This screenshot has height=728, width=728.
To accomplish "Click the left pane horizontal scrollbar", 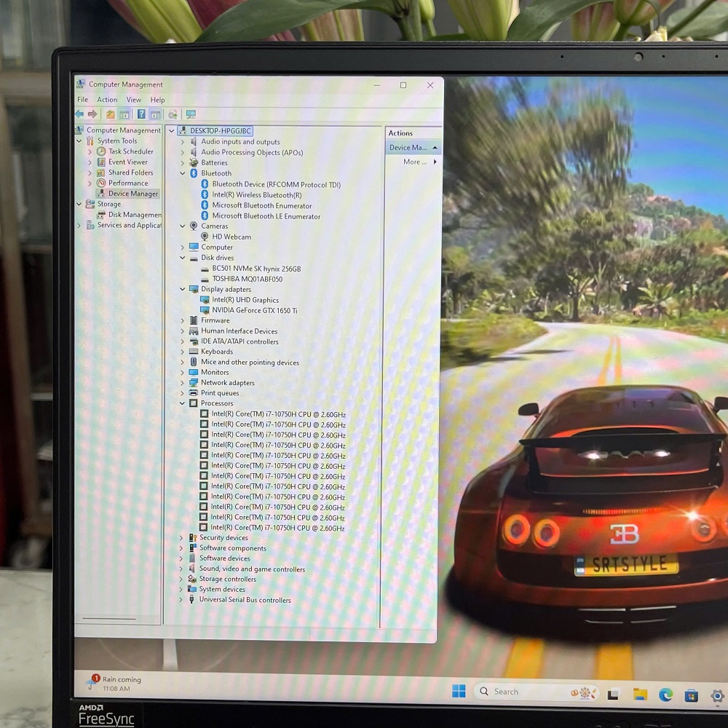I will click(109, 619).
